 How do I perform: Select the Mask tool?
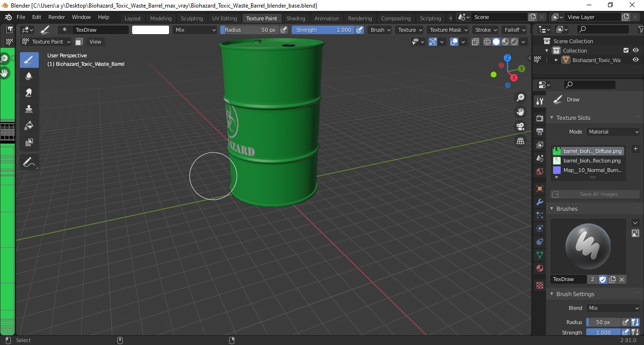(29, 142)
